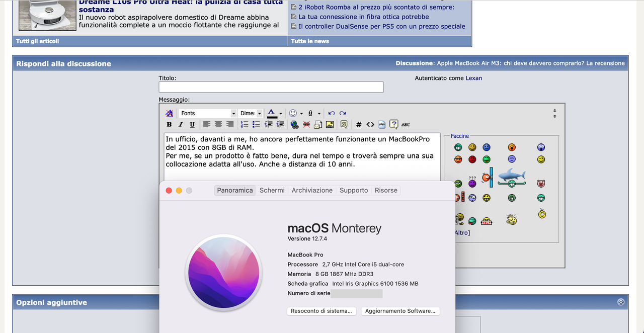The height and width of the screenshot is (333, 644).
Task: Open the iRobot Roomba news link
Action: point(376,7)
